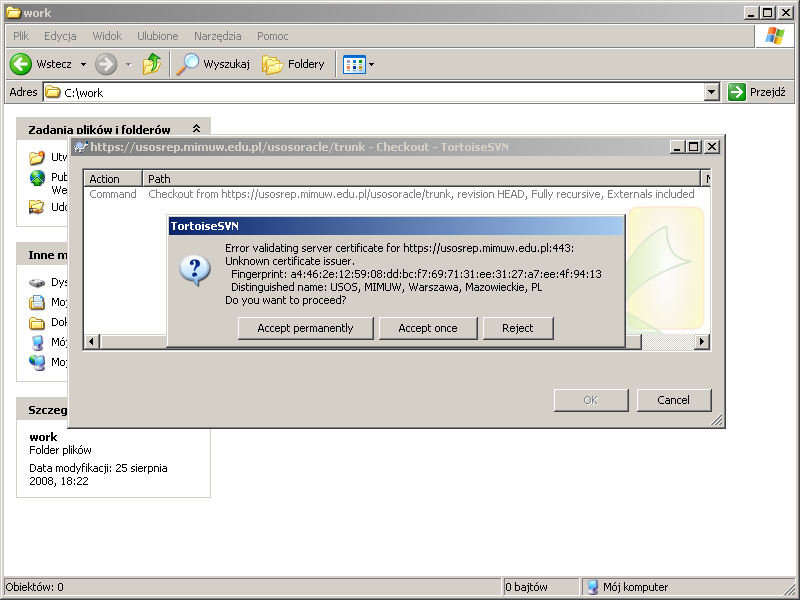The image size is (800, 600).
Task: Click the Path column header
Action: [x=421, y=179]
